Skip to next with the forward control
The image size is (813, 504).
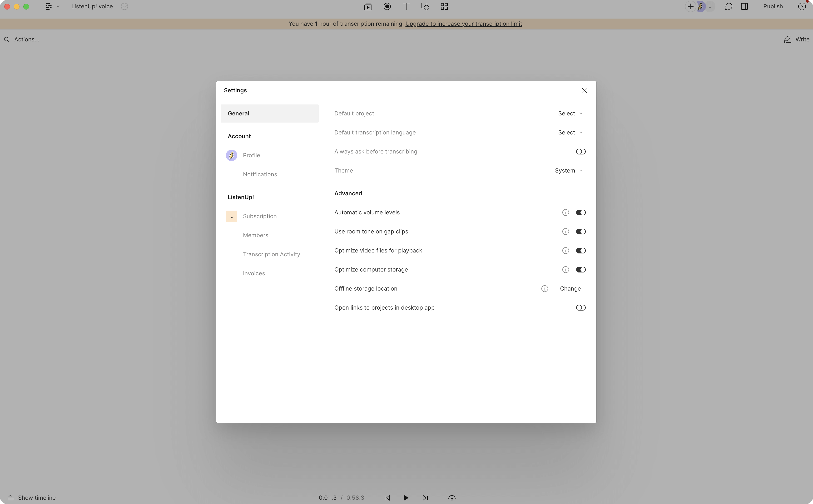click(x=425, y=498)
